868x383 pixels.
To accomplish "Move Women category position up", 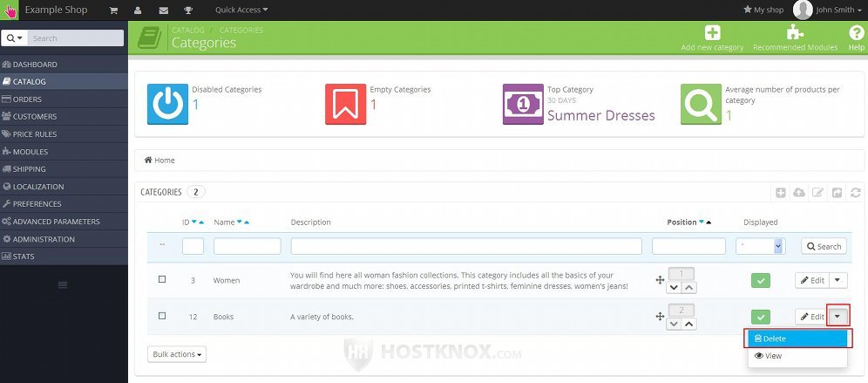I will pyautogui.click(x=688, y=288).
